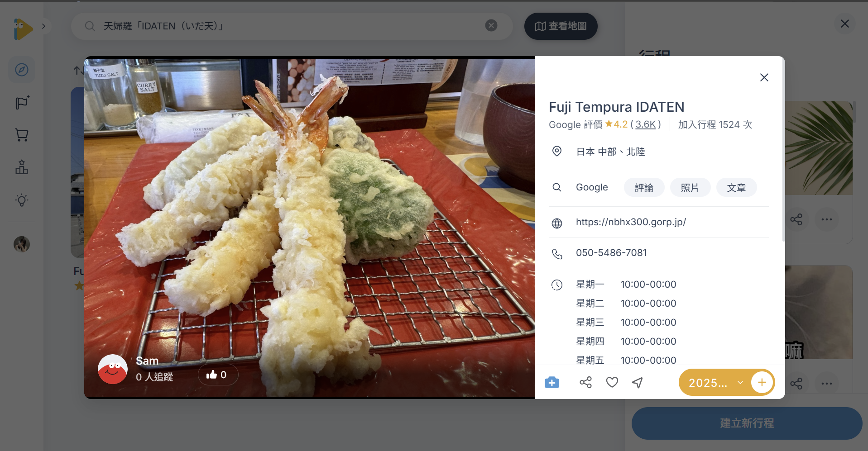This screenshot has width=868, height=451.
Task: Click the magnifier search icon beside Google label
Action: pyautogui.click(x=557, y=187)
